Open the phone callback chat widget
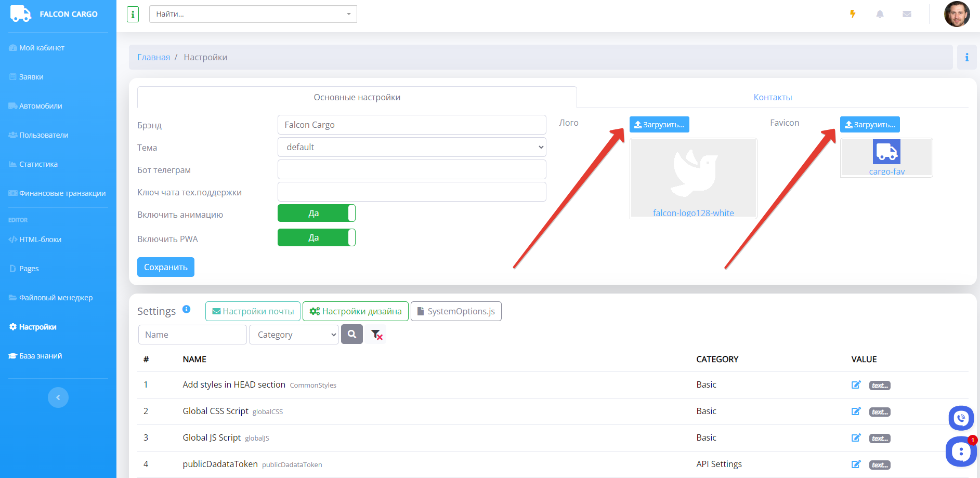Viewport: 980px width, 478px height. [x=961, y=418]
